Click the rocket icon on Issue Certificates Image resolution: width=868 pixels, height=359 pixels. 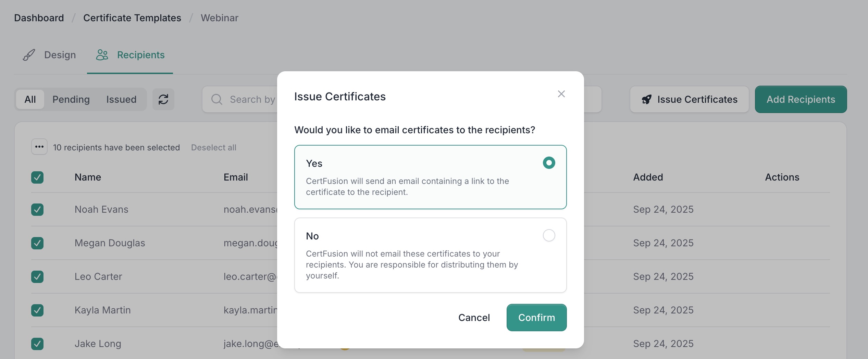point(647,99)
